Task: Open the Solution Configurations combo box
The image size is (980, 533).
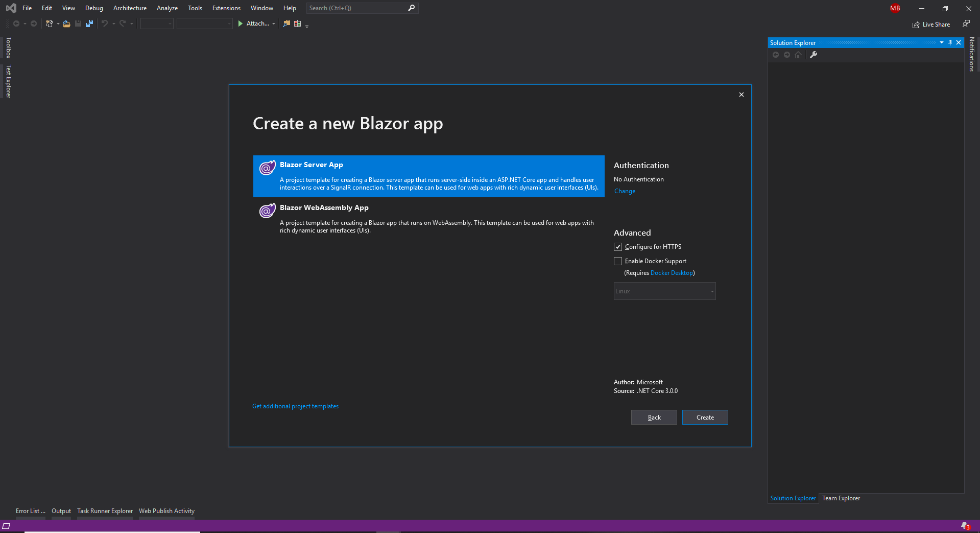Action: (x=157, y=24)
